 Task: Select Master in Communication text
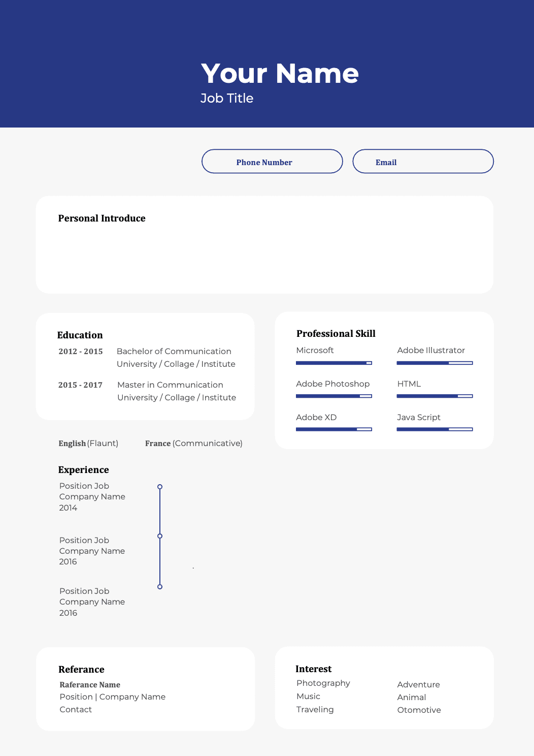click(170, 385)
